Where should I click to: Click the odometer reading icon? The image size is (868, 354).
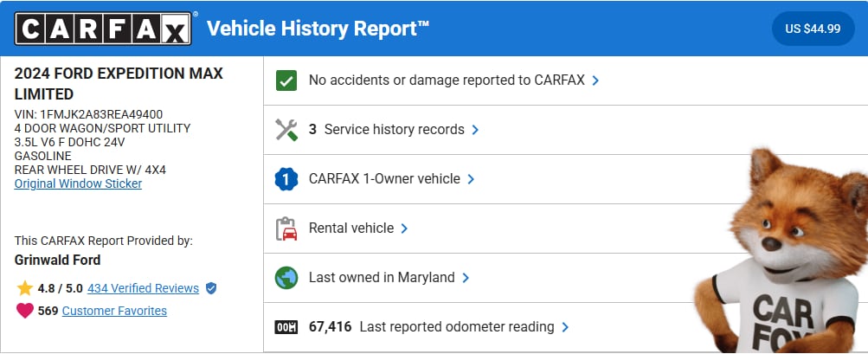tap(286, 327)
